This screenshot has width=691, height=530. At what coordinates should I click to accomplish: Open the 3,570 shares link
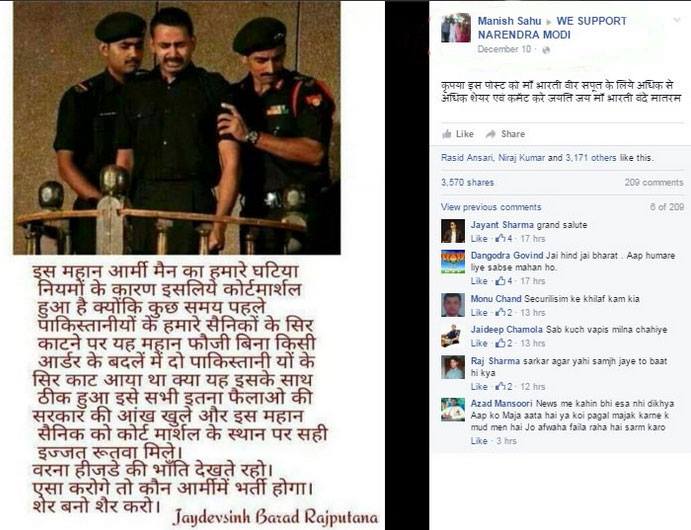point(467,182)
